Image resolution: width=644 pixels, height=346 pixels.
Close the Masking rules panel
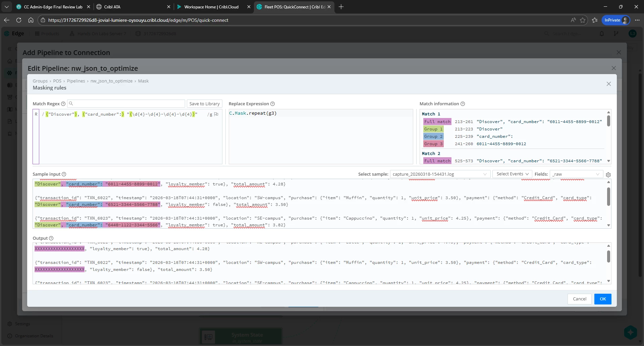[609, 84]
